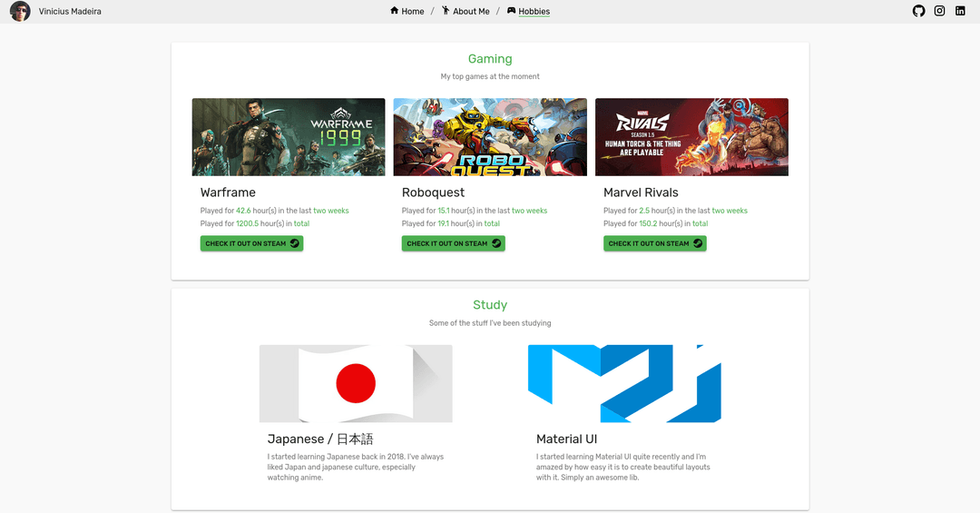Click the Warframe game title
The width and height of the screenshot is (980, 513).
tap(228, 192)
